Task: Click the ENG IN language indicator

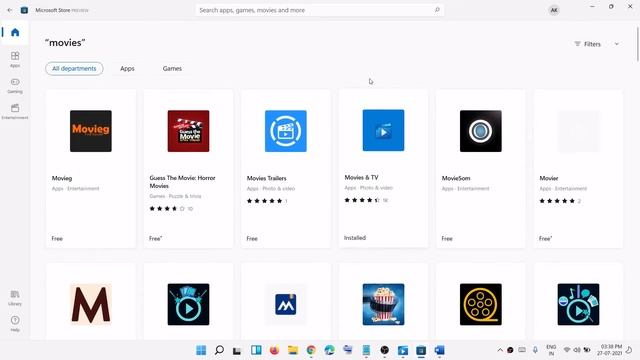Action: pos(551,350)
